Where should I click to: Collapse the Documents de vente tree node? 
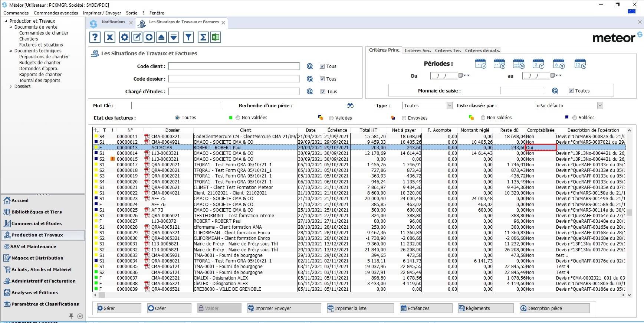(x=10, y=27)
